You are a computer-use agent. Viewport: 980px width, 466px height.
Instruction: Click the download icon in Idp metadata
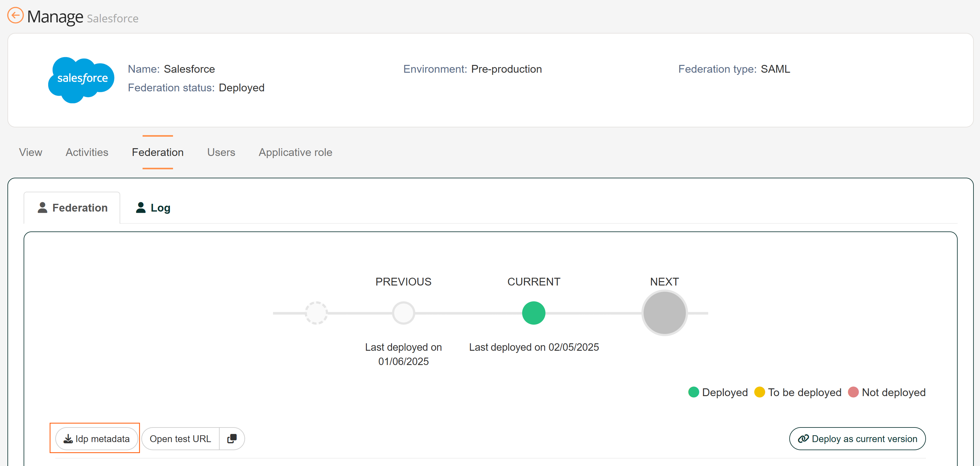tap(68, 439)
